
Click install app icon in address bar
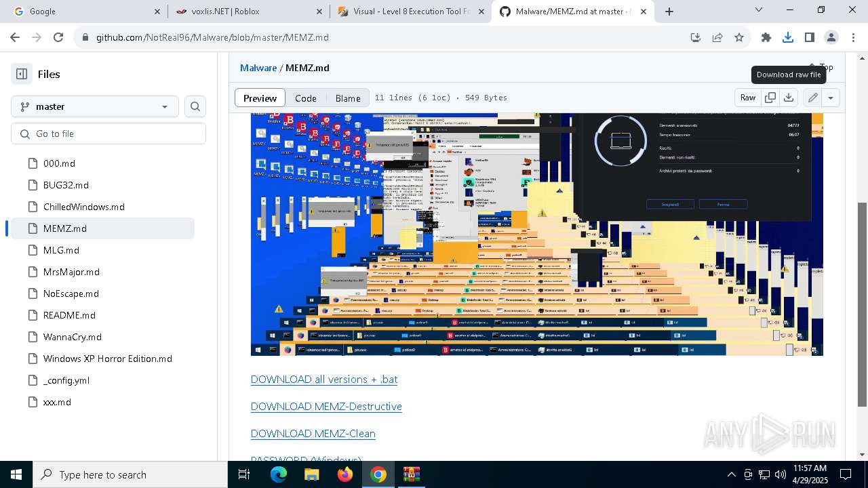(696, 37)
